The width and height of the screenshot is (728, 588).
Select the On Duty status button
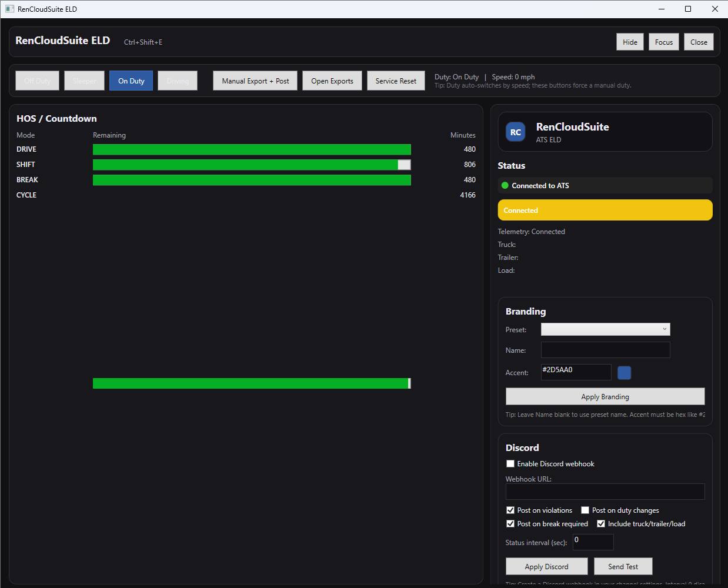click(x=131, y=81)
